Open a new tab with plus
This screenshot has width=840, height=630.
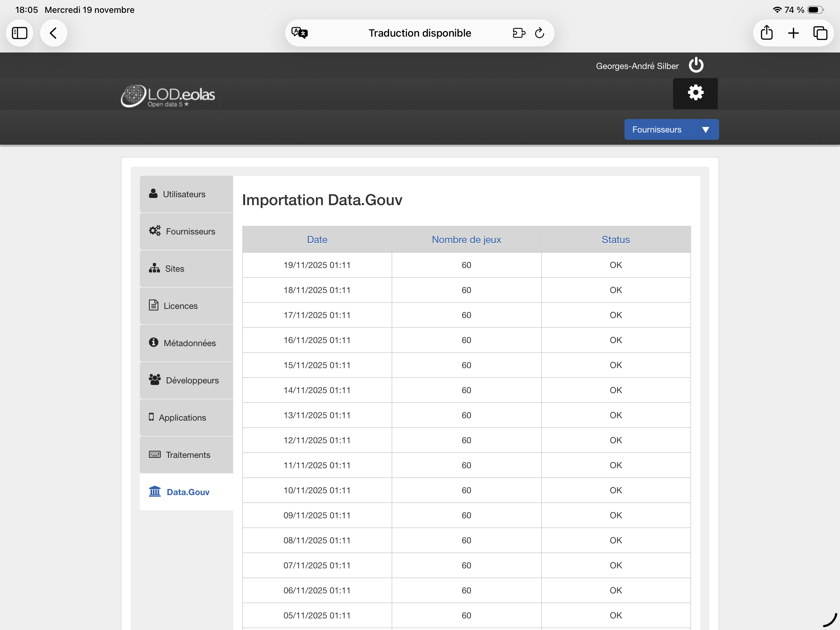(x=793, y=33)
